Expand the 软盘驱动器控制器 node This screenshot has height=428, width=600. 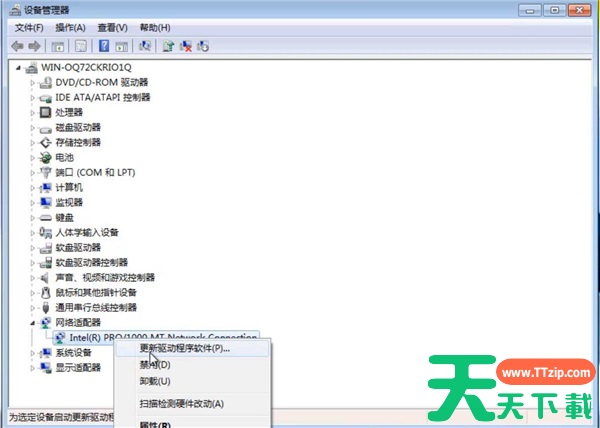(x=33, y=263)
